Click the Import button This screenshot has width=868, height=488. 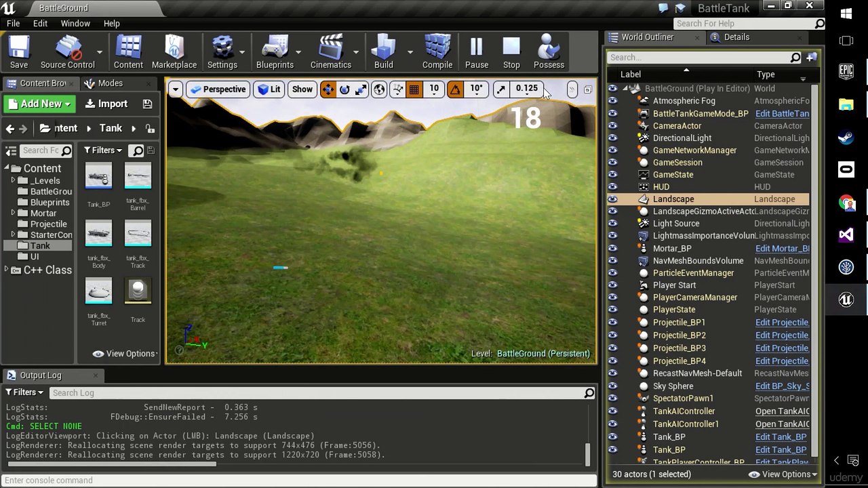tap(106, 104)
